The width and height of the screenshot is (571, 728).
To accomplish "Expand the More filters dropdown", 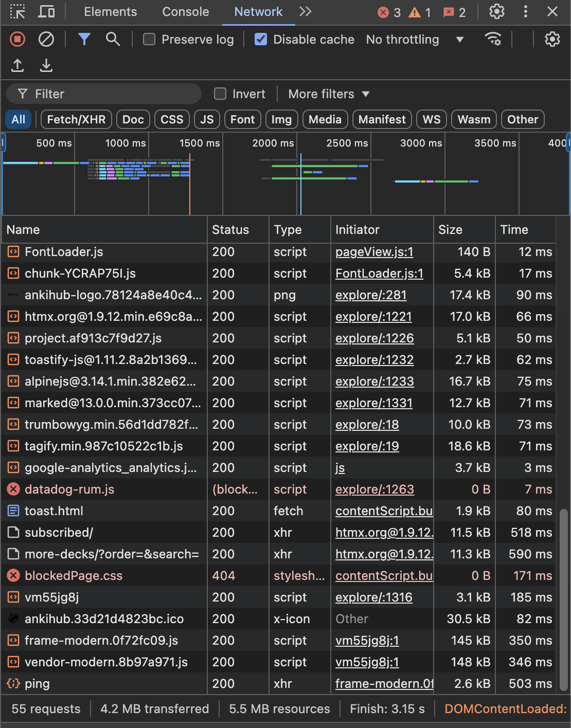I will [x=329, y=94].
